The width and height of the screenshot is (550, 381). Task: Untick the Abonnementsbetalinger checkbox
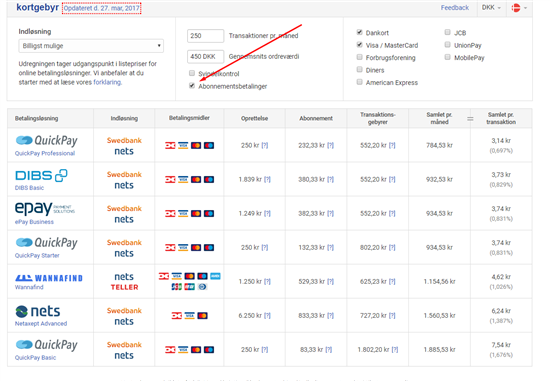[192, 86]
